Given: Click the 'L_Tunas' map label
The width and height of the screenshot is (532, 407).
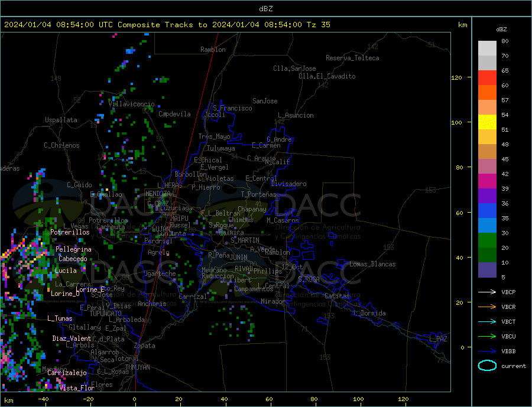Looking at the screenshot, I should pos(60,318).
